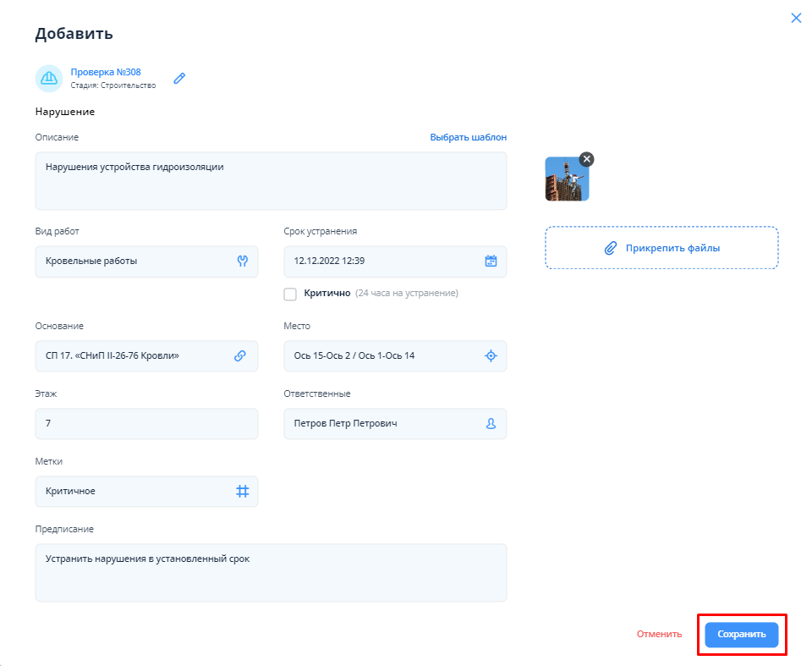
Task: Click the location target icon in Место field
Action: (491, 356)
